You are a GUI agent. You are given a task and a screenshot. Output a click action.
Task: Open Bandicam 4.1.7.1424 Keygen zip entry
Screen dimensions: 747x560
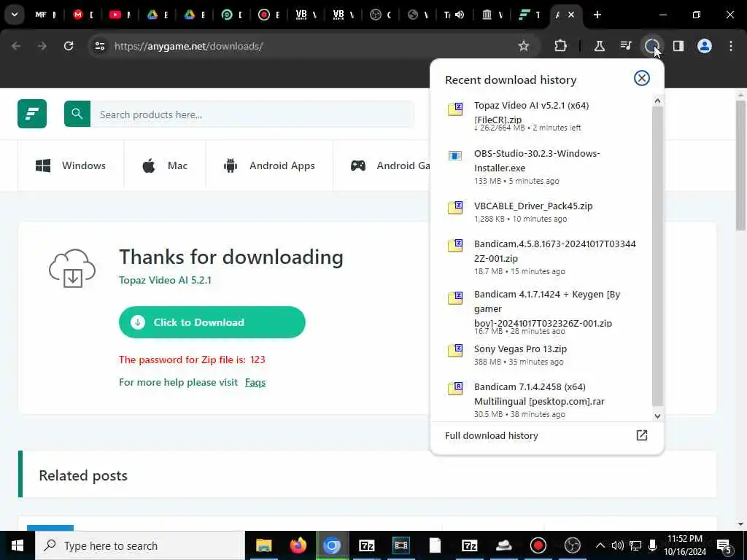coord(541,312)
